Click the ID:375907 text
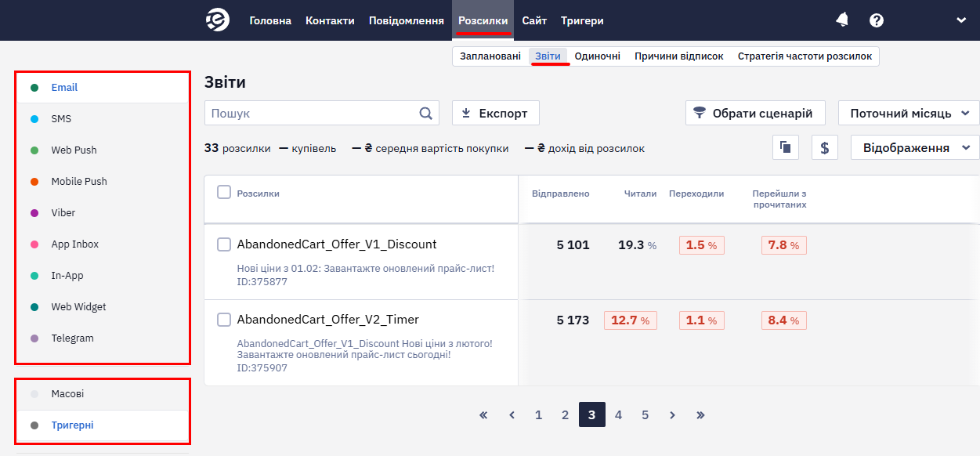 (x=262, y=368)
